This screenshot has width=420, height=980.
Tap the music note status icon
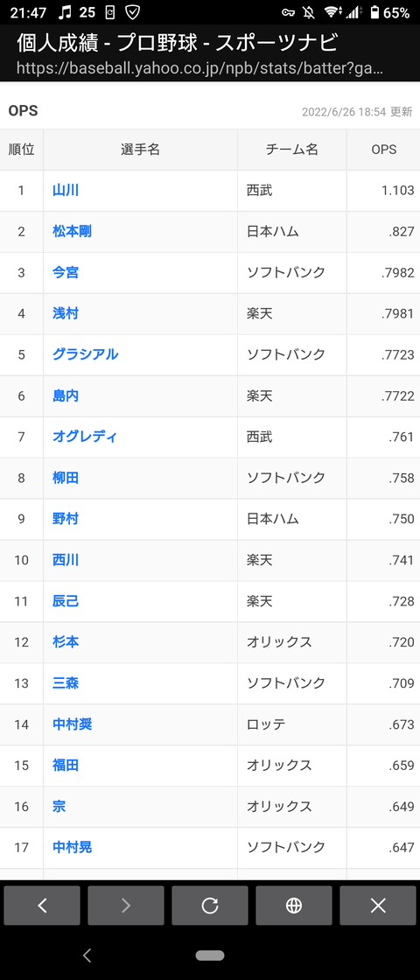(65, 12)
